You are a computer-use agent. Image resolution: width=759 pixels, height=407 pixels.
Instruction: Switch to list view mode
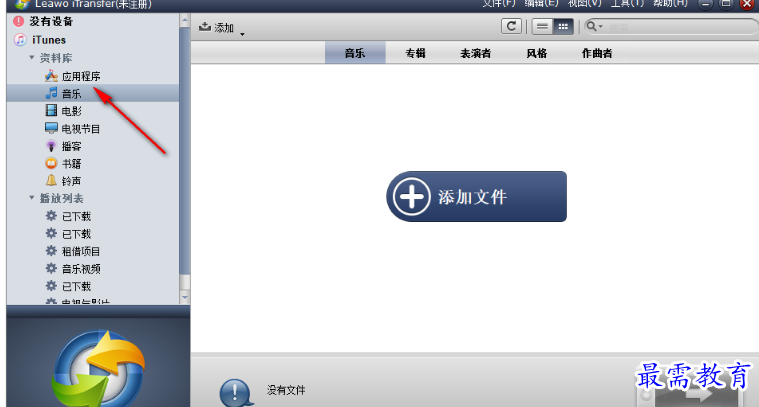[542, 27]
